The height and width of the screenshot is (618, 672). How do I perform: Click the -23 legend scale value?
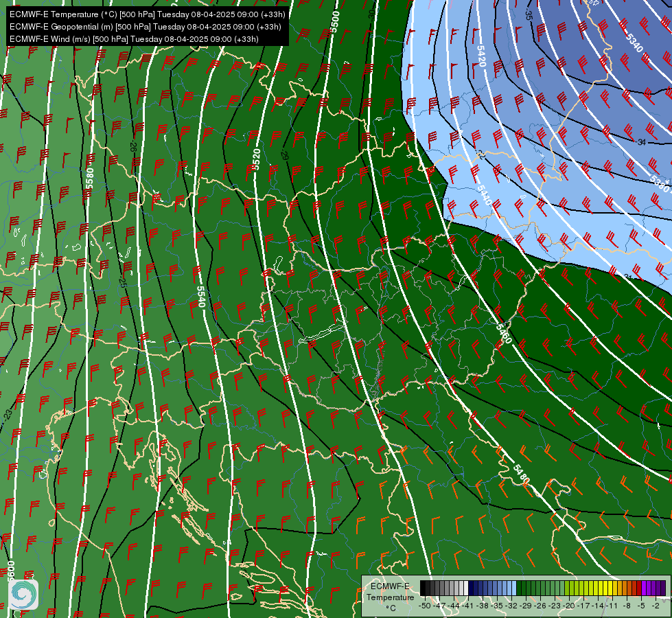tap(555, 606)
